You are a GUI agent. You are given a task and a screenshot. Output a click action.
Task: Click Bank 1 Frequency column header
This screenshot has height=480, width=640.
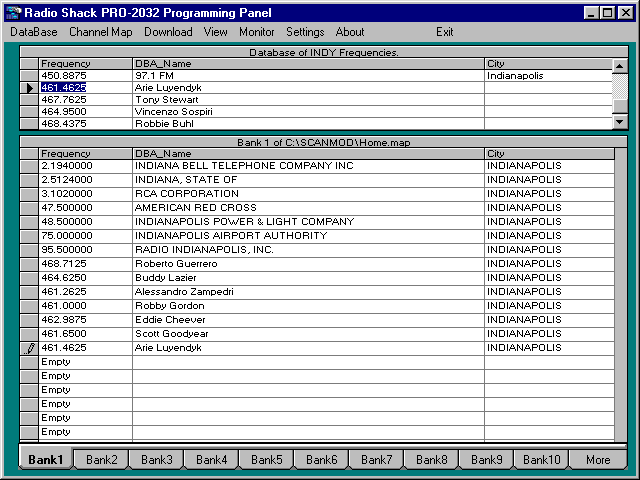85,154
